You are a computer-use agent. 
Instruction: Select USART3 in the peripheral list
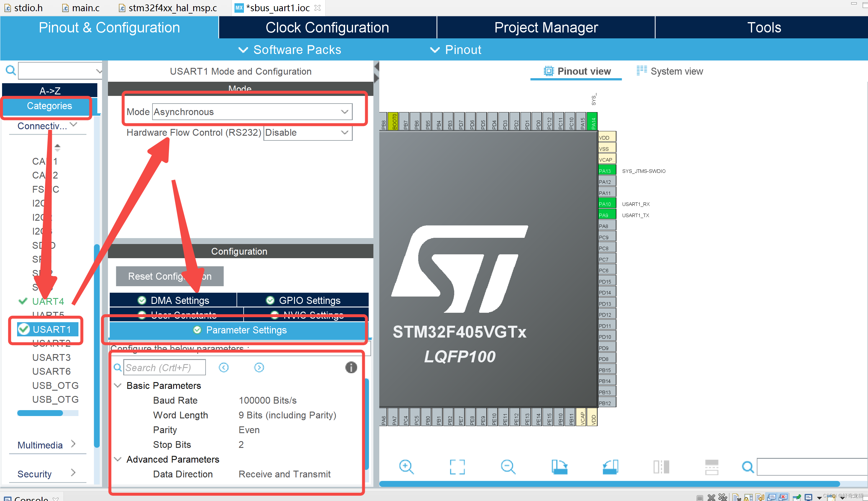[51, 358]
